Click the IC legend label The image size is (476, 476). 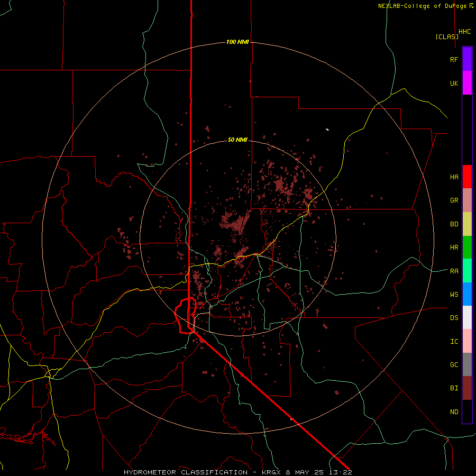[454, 342]
